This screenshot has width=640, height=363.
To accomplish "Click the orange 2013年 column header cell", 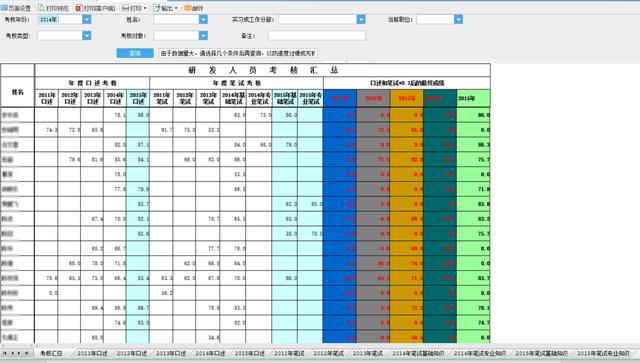I will (407, 98).
